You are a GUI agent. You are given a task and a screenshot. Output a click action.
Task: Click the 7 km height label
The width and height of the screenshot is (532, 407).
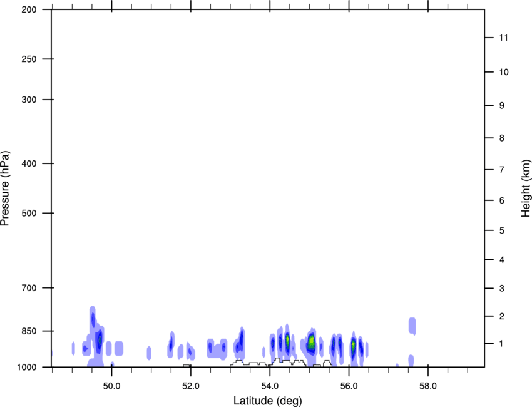502,170
